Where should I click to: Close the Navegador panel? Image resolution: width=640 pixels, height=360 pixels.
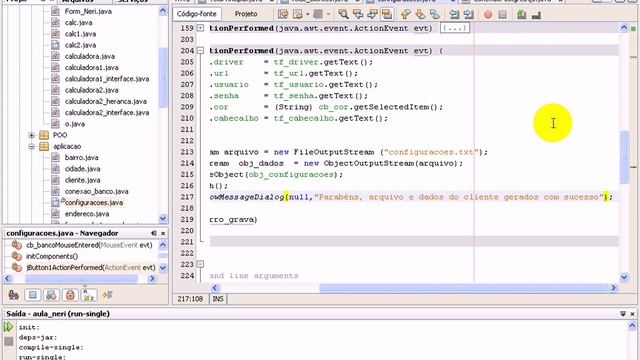(x=163, y=233)
